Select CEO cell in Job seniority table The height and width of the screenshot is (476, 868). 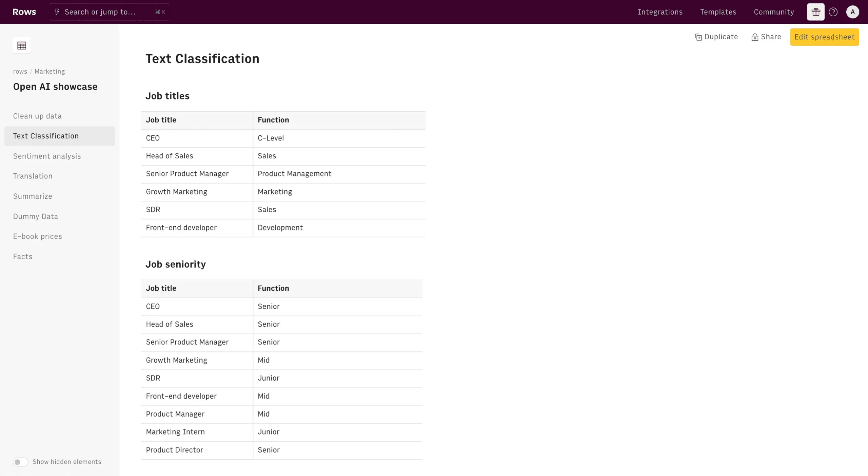[x=197, y=306]
